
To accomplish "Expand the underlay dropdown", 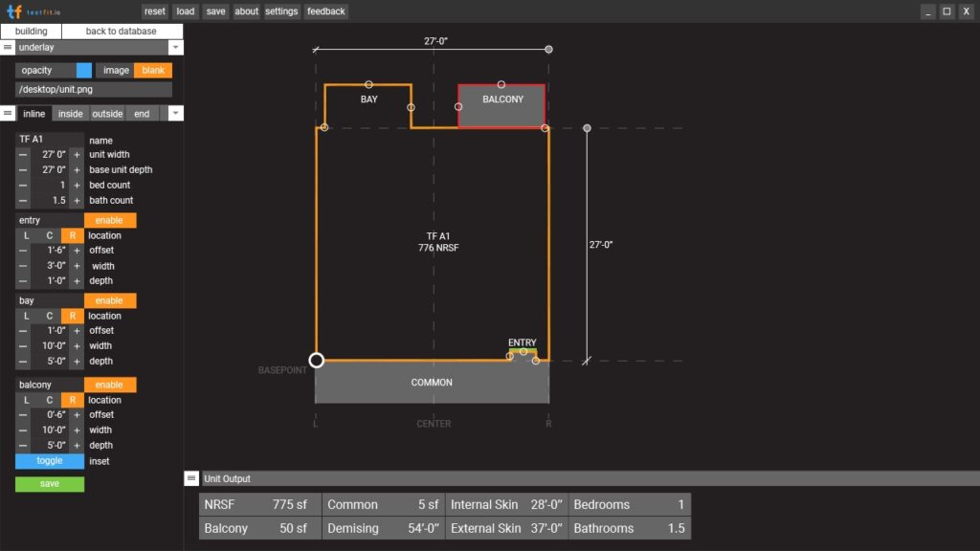I will click(x=173, y=47).
